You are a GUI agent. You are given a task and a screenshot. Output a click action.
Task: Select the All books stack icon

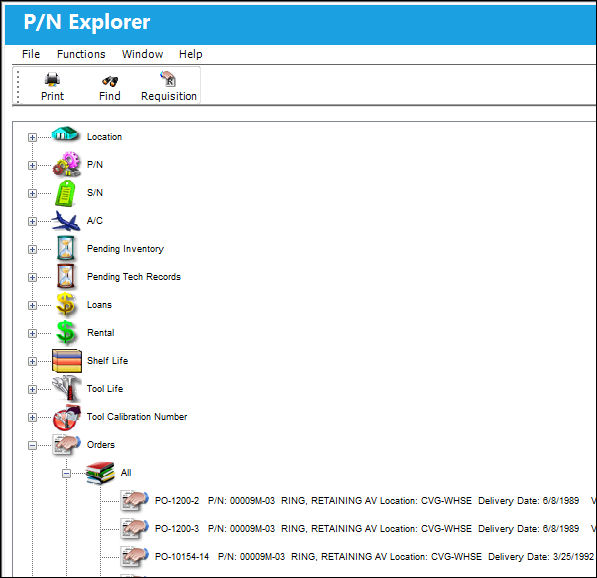100,473
